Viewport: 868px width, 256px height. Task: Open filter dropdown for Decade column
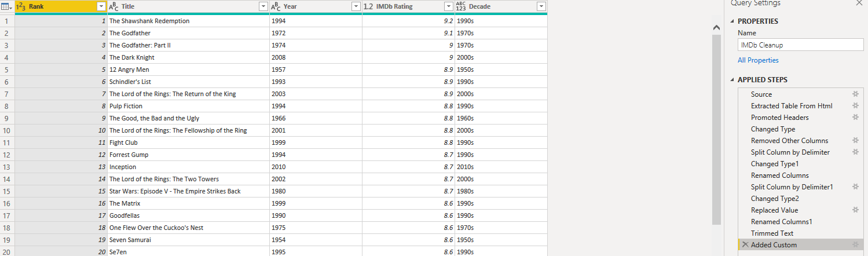coord(541,6)
